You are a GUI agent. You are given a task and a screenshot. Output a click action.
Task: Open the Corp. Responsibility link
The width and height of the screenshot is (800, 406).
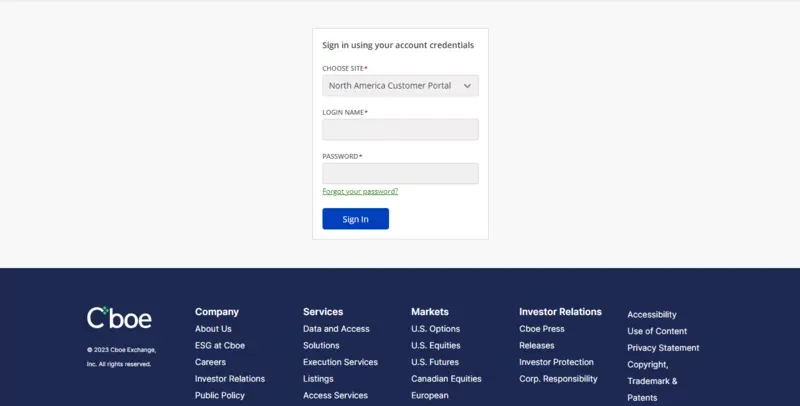coord(558,378)
